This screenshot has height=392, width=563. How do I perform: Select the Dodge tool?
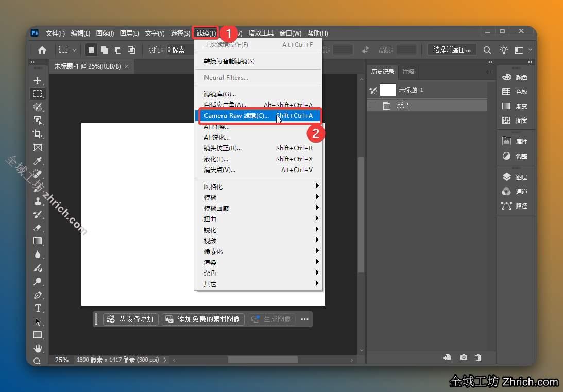pyautogui.click(x=37, y=281)
